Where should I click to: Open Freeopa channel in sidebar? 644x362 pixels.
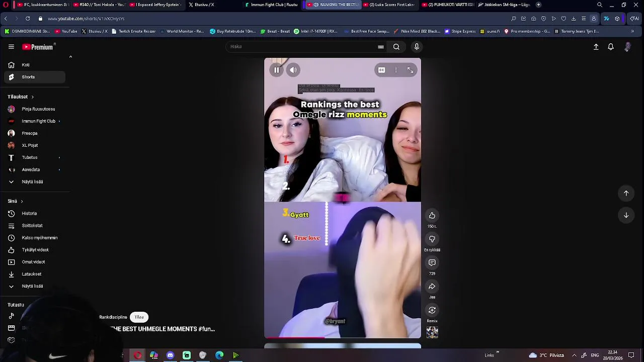click(35, 133)
